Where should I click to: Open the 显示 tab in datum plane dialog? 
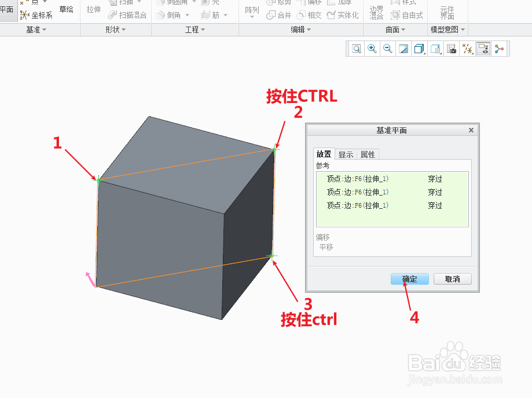tap(346, 154)
